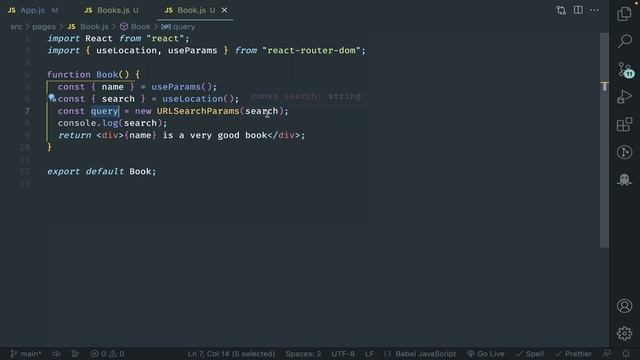The image size is (640, 360).
Task: Open the Search view magnifier icon
Action: [x=624, y=41]
